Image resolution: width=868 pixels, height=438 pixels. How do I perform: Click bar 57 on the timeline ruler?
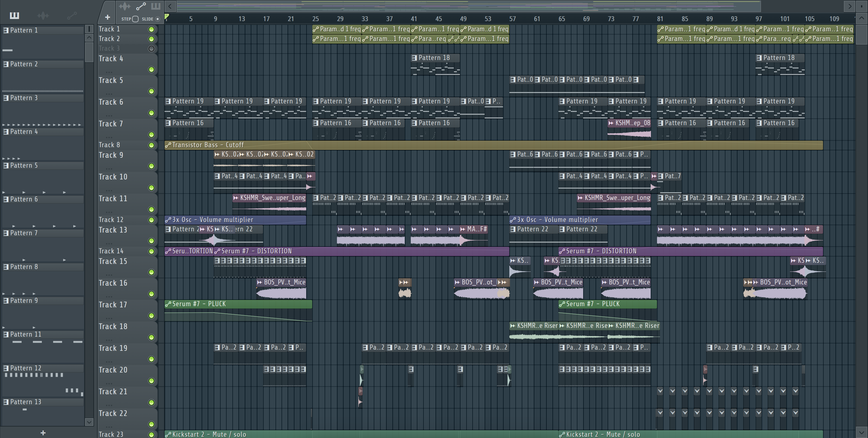tap(512, 19)
